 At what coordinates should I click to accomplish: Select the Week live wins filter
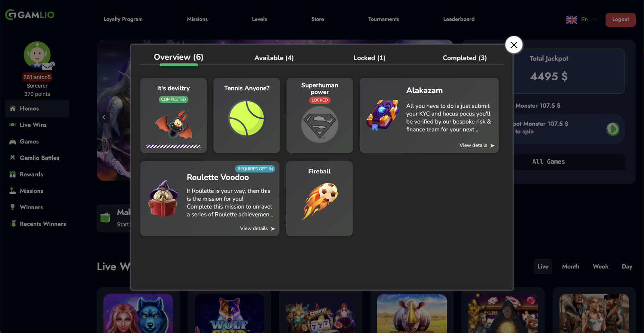(600, 266)
